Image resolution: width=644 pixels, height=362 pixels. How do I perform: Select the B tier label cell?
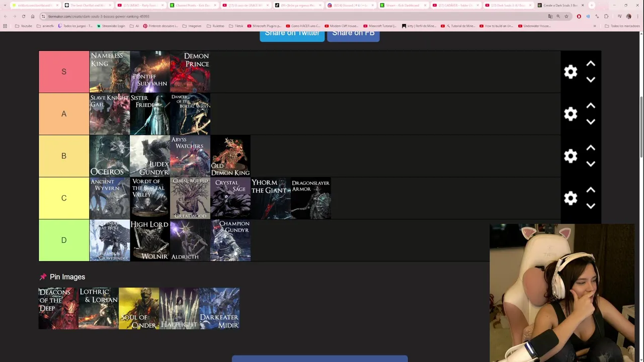click(x=64, y=156)
